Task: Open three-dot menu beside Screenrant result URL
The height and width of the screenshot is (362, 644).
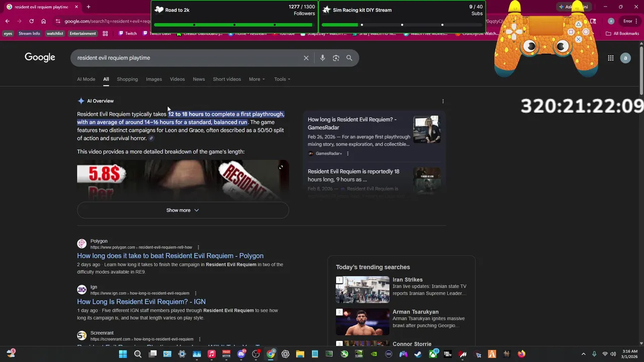Action: coord(199,339)
